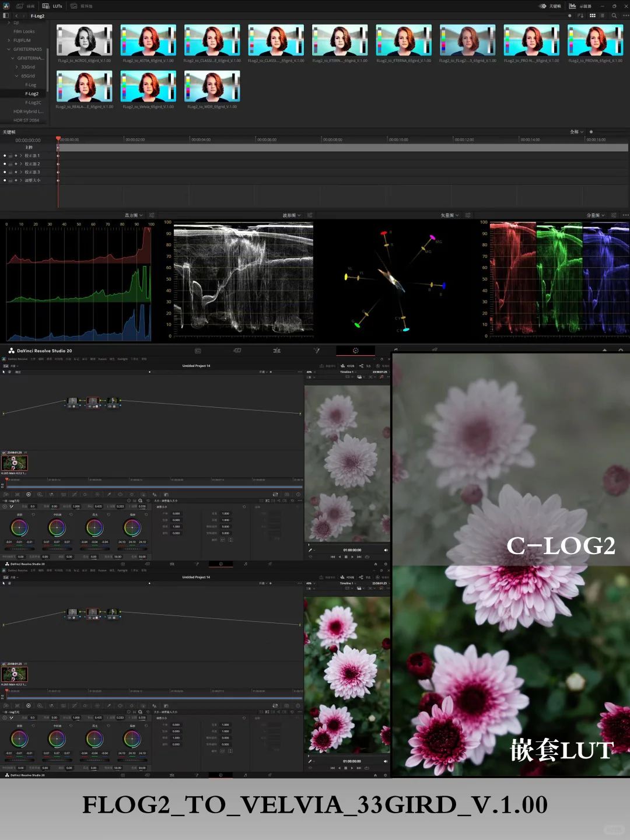Click the 中间调 (Gamma) color wheel in C-LOG2 window
Image resolution: width=630 pixels, height=840 pixels.
(57, 527)
